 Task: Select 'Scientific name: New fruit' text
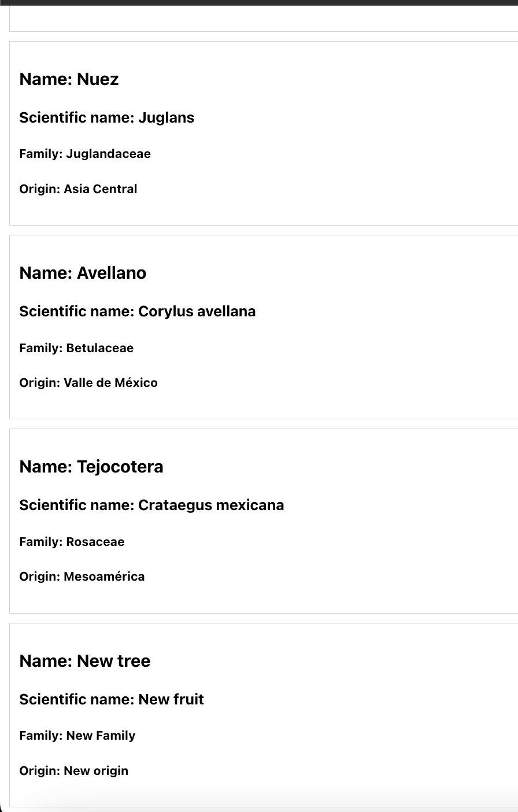pyautogui.click(x=111, y=699)
